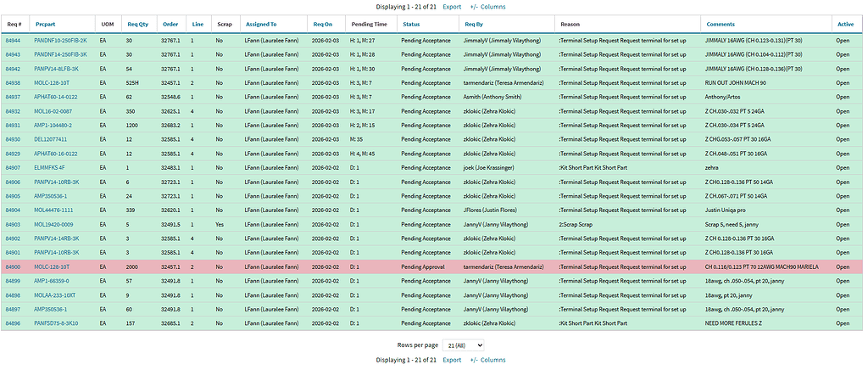Viewport: 868px width, 370px height.
Task: Open the bottom +/- Columns link
Action: 487,360
